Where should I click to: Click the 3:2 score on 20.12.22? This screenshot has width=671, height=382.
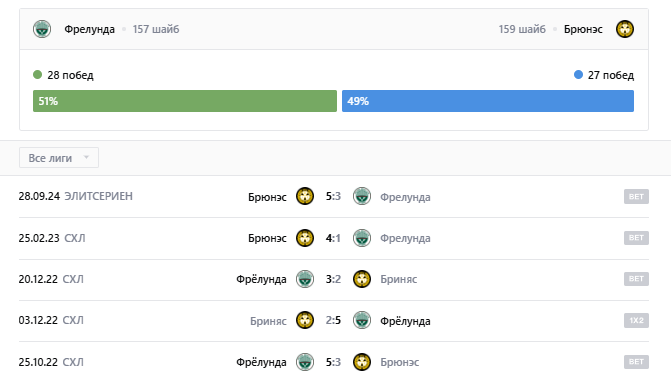(333, 279)
